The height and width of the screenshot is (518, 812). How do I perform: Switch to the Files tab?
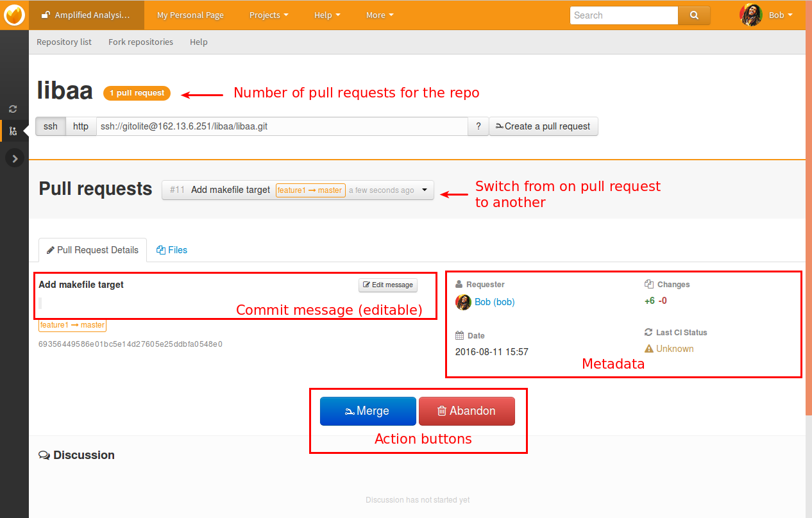pyautogui.click(x=172, y=250)
